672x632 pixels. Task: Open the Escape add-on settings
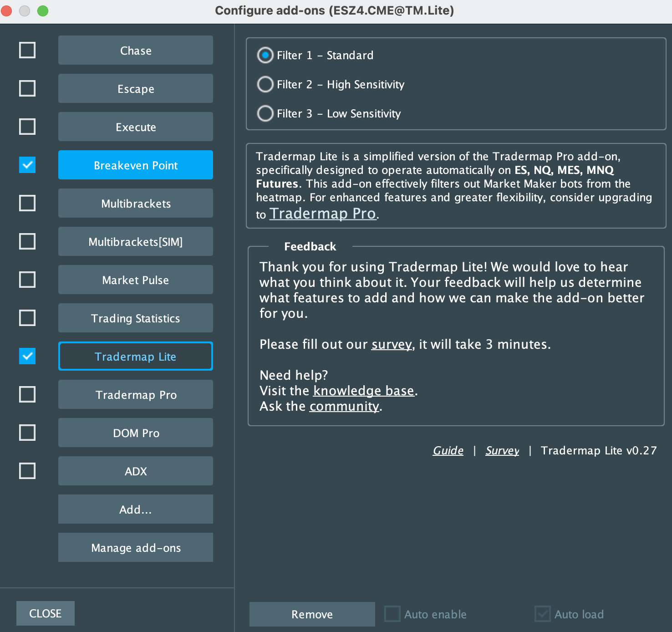tap(136, 89)
